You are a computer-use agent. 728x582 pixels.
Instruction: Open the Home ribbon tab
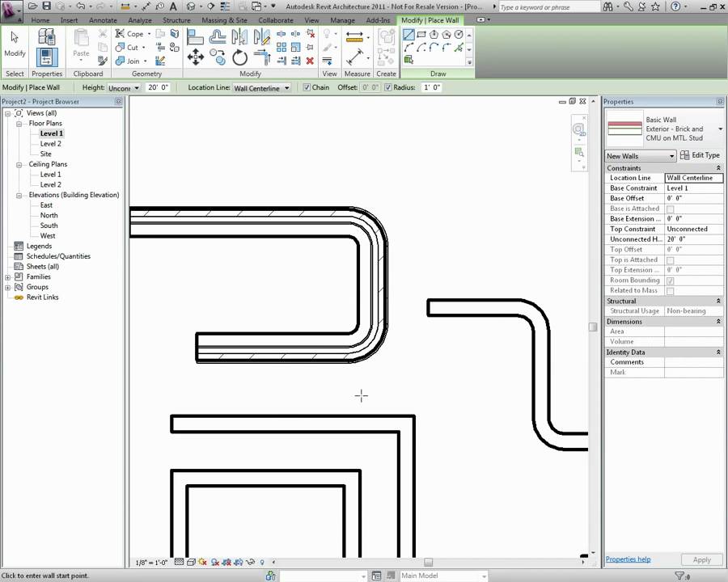point(40,20)
